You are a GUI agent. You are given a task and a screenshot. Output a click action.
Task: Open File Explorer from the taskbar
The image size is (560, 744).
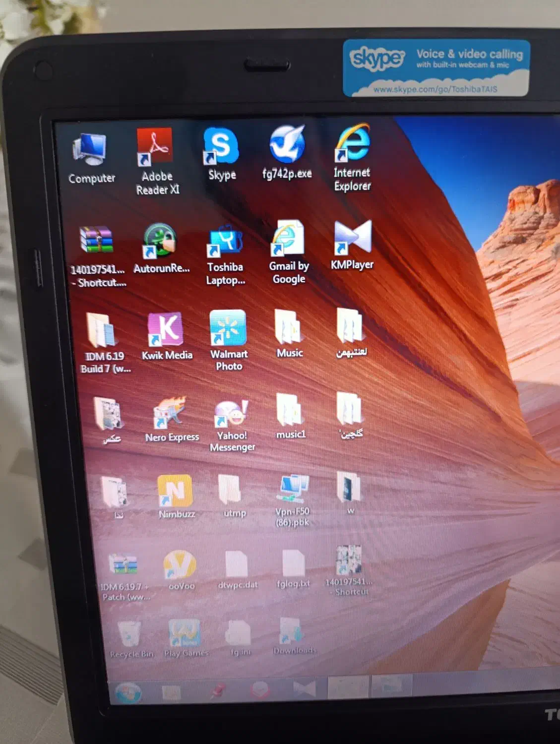(x=171, y=692)
